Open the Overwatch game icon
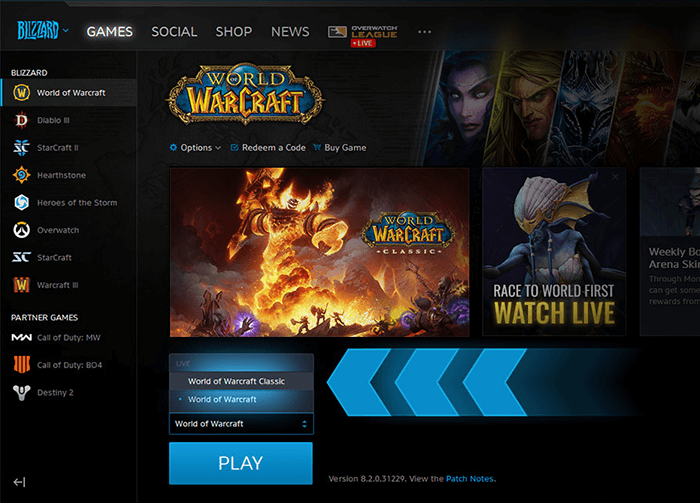 (21, 230)
